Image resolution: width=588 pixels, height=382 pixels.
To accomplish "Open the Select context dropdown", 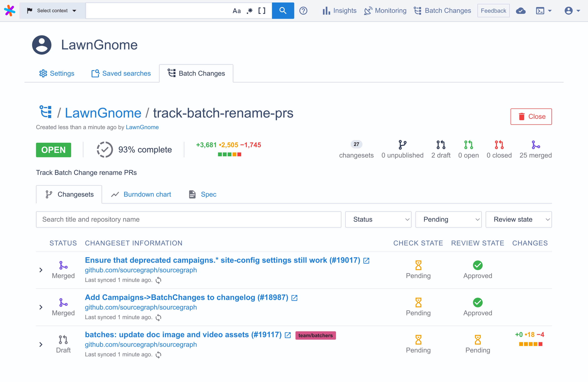I will (52, 11).
